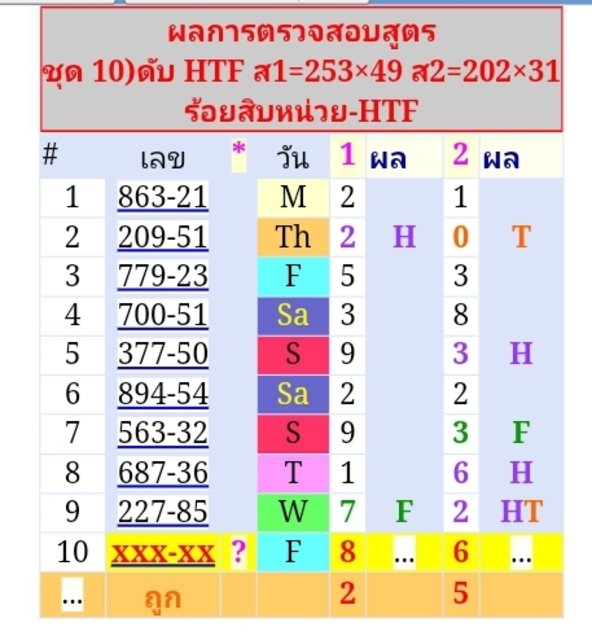The image size is (592, 640).
Task: Click the red 8 in yellow row 10
Action: tap(347, 552)
